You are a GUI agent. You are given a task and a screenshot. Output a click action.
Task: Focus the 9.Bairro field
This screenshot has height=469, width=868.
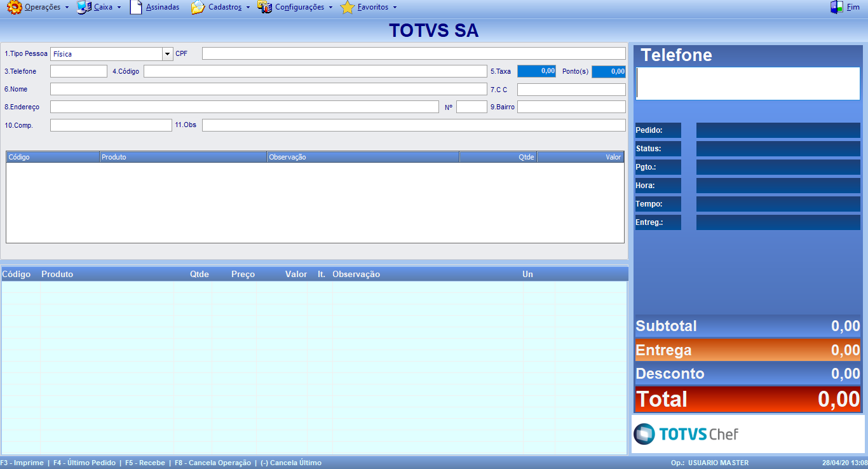(571, 107)
